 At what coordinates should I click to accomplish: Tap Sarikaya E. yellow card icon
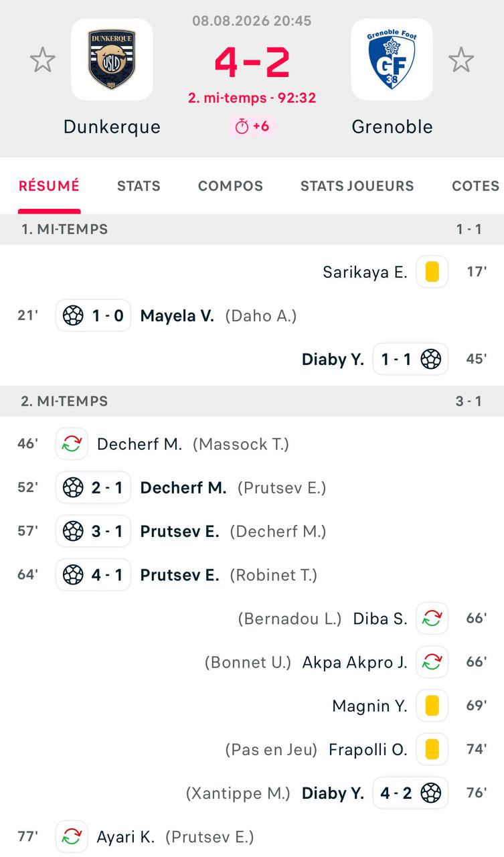(x=432, y=272)
